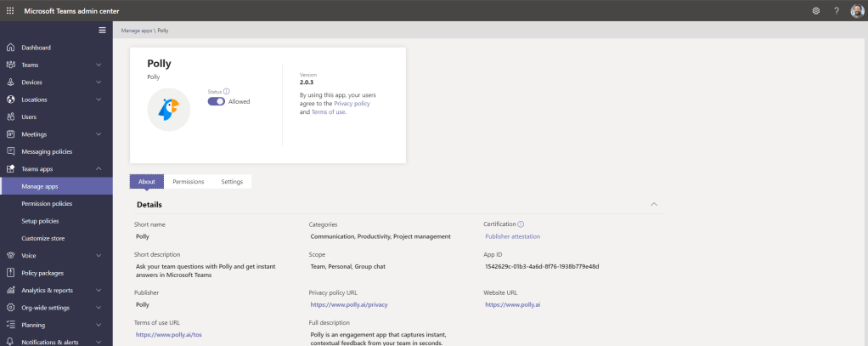Image resolution: width=868 pixels, height=346 pixels.
Task: Click the Dashboard home icon
Action: tap(10, 48)
